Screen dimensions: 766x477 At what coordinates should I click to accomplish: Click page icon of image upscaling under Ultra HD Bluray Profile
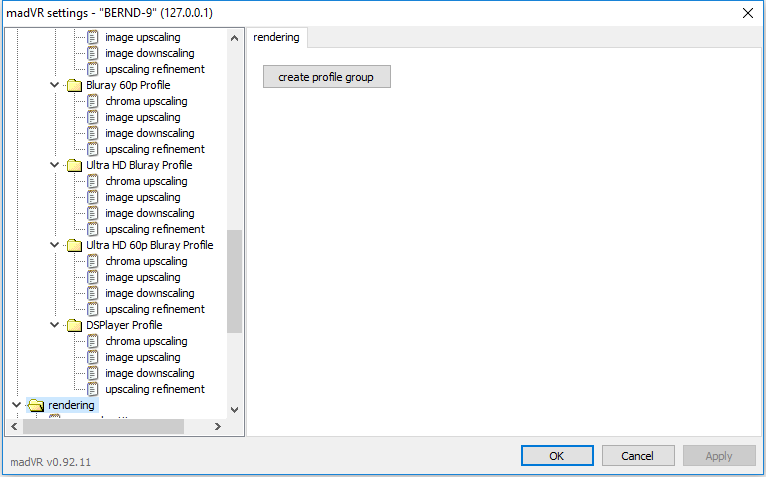[x=92, y=197]
